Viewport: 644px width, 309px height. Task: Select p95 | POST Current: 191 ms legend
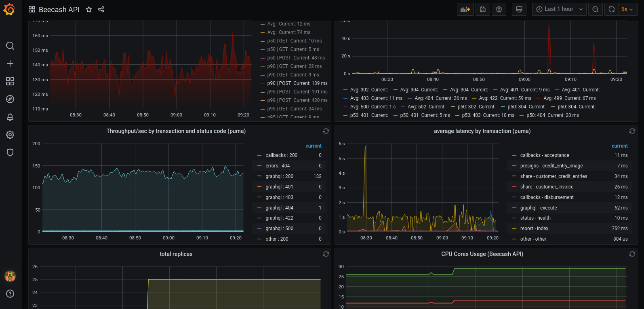[x=297, y=92]
